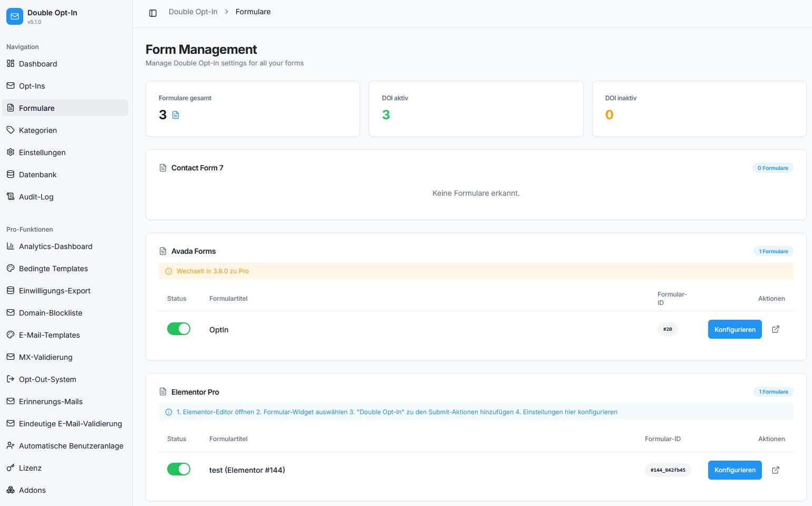
Task: Click the Elementor Pro section heading
Action: pos(195,392)
